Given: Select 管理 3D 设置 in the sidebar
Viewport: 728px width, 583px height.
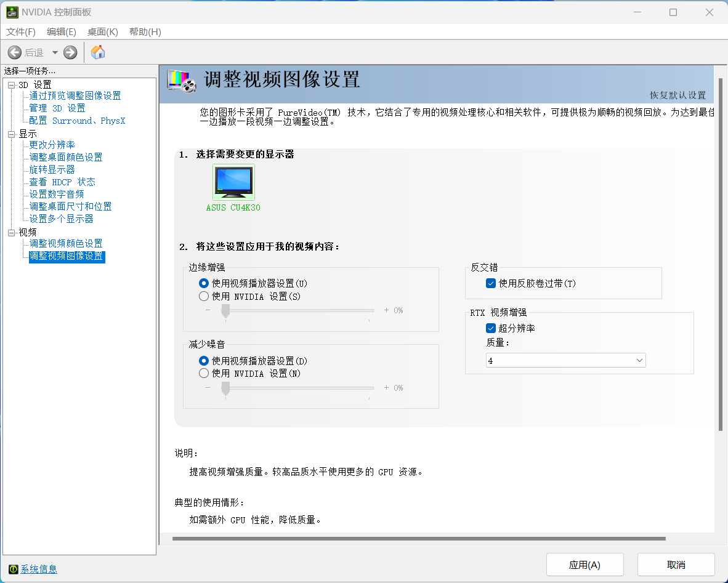Looking at the screenshot, I should click(x=56, y=108).
